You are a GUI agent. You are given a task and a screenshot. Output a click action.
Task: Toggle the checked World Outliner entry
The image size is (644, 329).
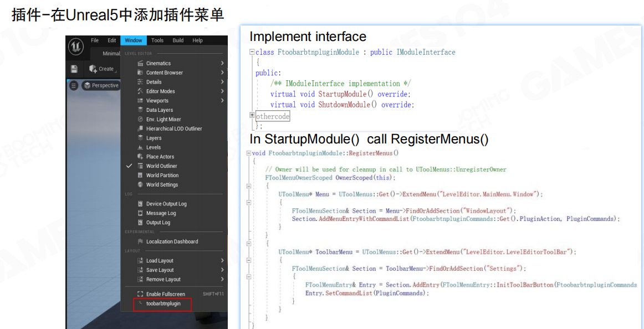(x=161, y=166)
